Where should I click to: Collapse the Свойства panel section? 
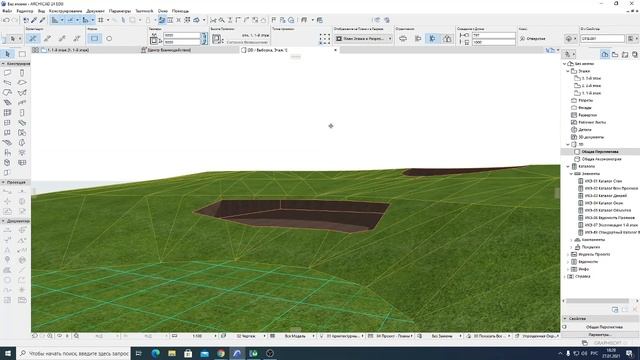565,318
